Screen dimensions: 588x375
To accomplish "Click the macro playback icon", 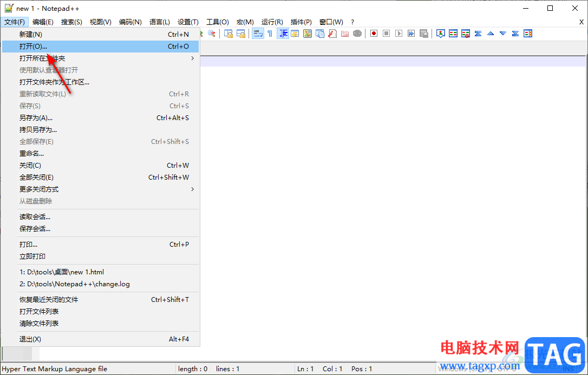I will click(399, 34).
